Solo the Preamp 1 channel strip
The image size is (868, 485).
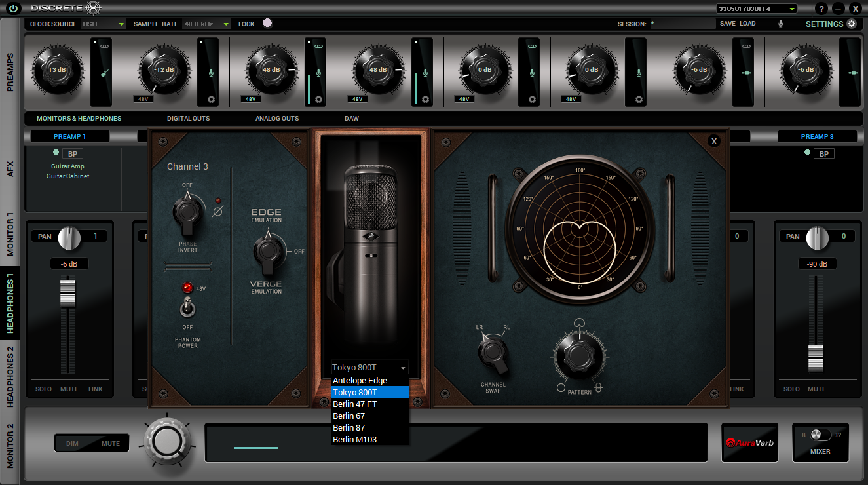click(x=44, y=389)
